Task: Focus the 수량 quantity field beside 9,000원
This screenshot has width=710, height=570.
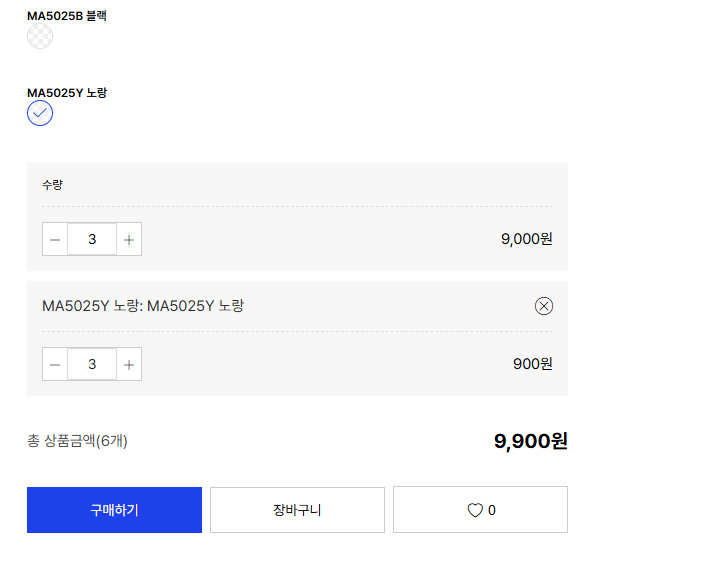Action: [x=92, y=239]
